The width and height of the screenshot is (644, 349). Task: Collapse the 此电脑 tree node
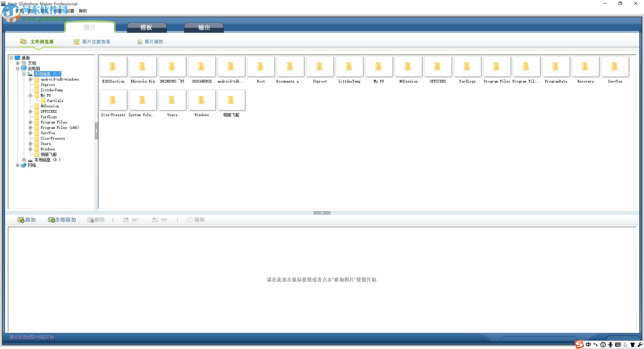(18, 68)
